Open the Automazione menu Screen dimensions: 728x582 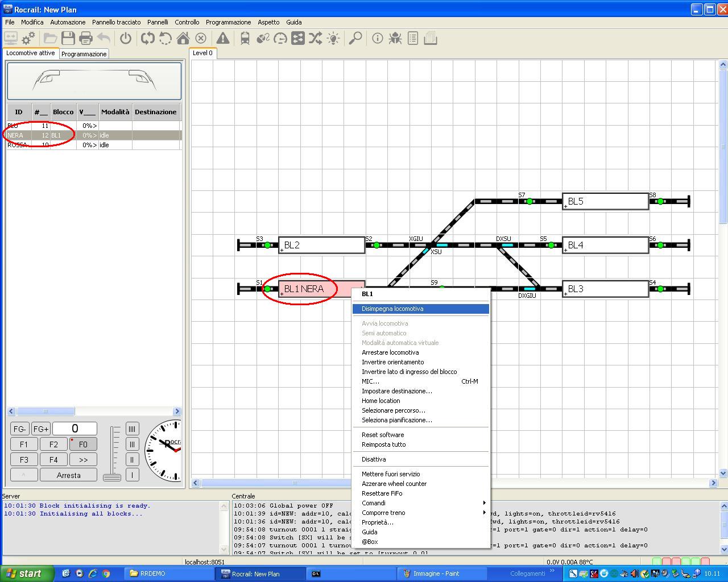[x=68, y=22]
